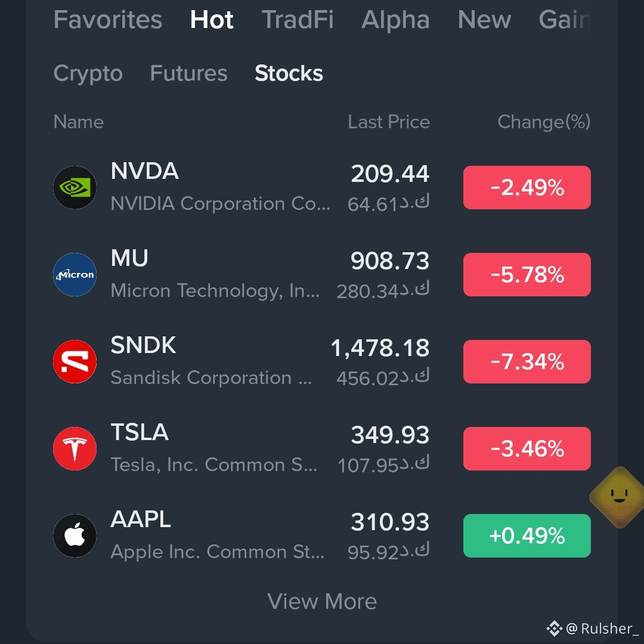
Task: Select the Sandisk red logo icon
Action: (75, 362)
